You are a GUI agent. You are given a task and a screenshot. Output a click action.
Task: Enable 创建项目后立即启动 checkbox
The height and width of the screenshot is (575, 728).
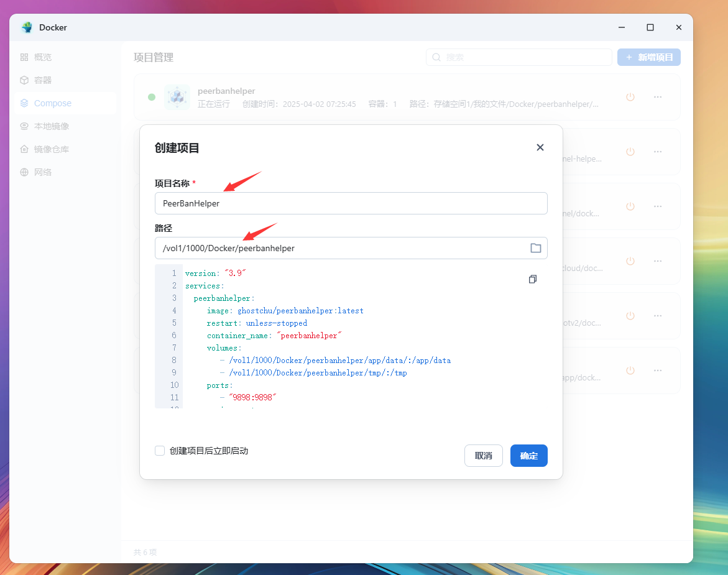pos(160,451)
